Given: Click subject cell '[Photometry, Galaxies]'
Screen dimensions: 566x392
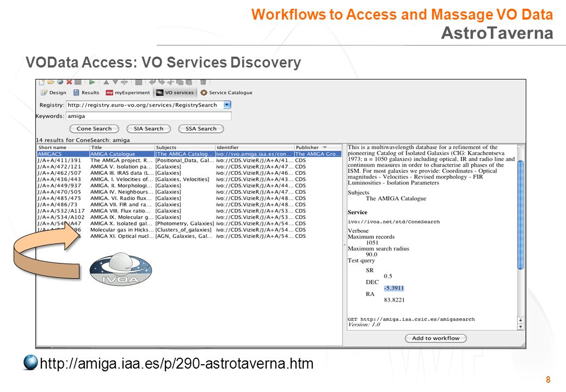Looking at the screenshot, I should pos(184,223).
